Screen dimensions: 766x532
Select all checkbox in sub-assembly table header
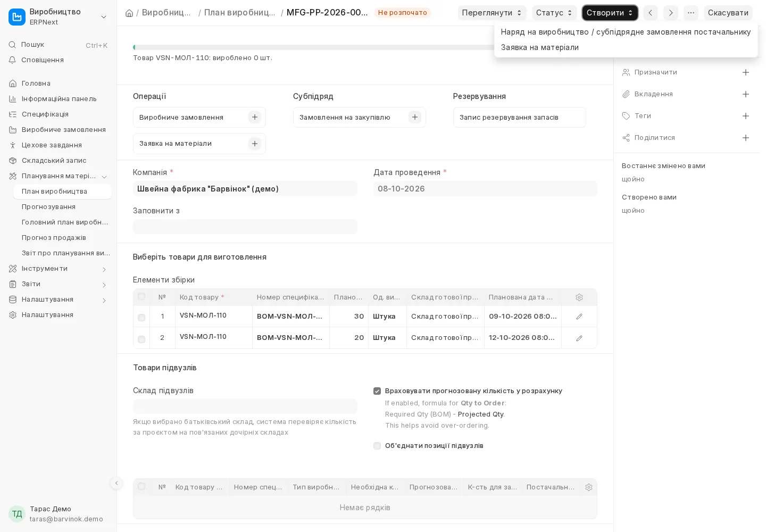coord(141,486)
